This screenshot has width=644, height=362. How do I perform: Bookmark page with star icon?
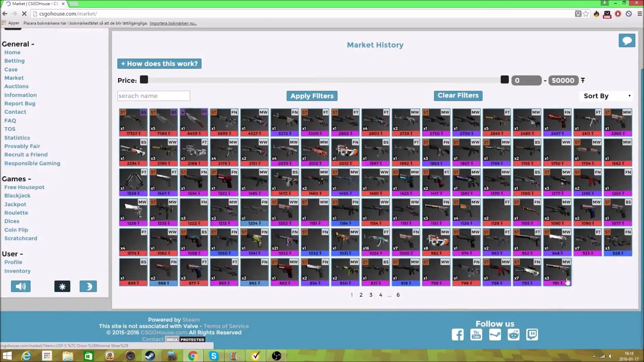pos(586,14)
